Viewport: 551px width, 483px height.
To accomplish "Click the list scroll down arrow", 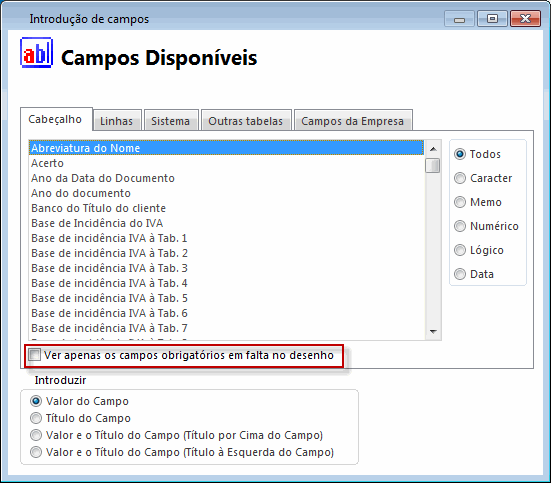I will (433, 331).
